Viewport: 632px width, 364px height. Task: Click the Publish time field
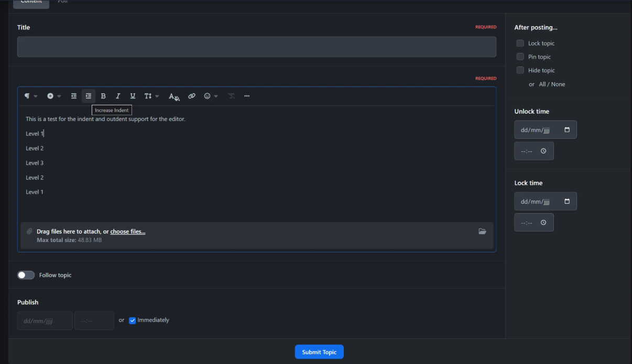(94, 321)
